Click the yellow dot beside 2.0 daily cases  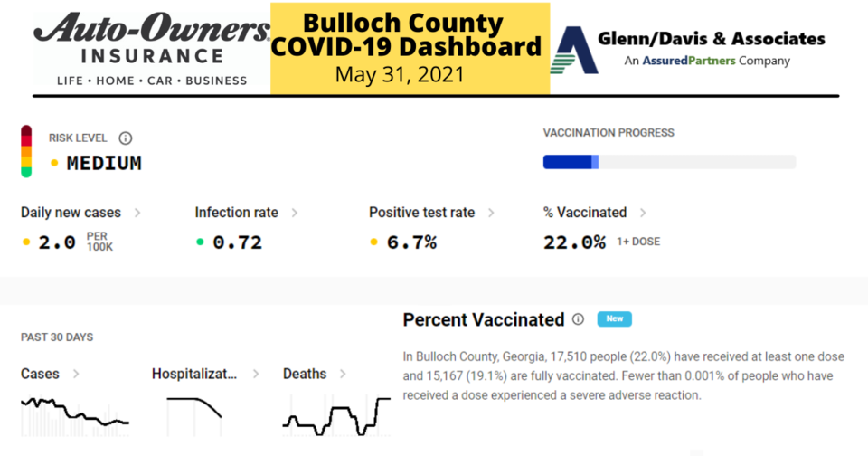[x=26, y=242]
